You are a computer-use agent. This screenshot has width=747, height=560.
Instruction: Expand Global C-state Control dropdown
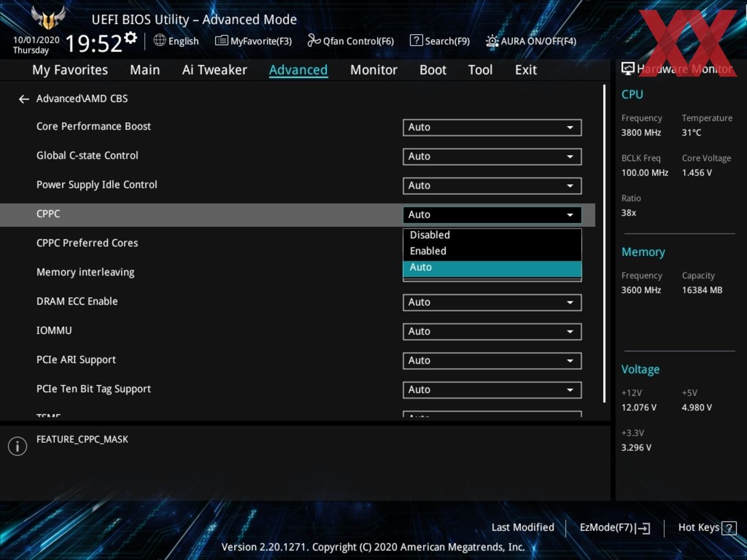pos(492,156)
